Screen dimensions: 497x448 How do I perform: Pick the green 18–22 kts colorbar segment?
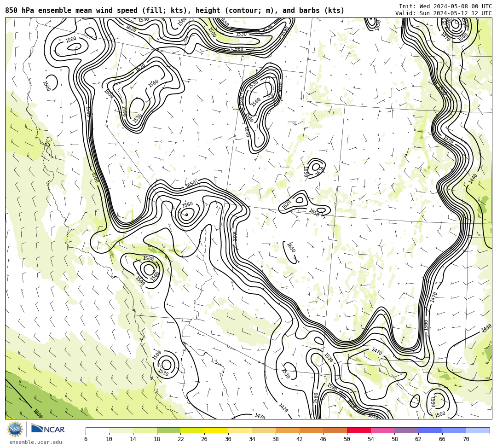(x=168, y=430)
